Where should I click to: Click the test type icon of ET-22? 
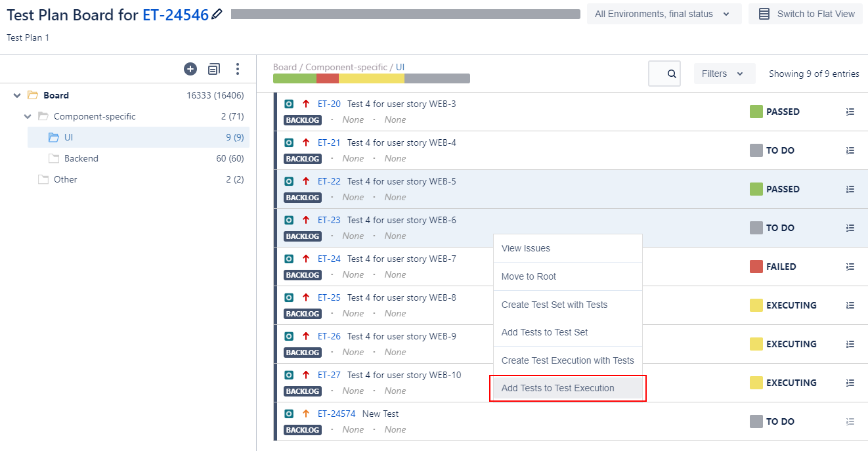[289, 181]
